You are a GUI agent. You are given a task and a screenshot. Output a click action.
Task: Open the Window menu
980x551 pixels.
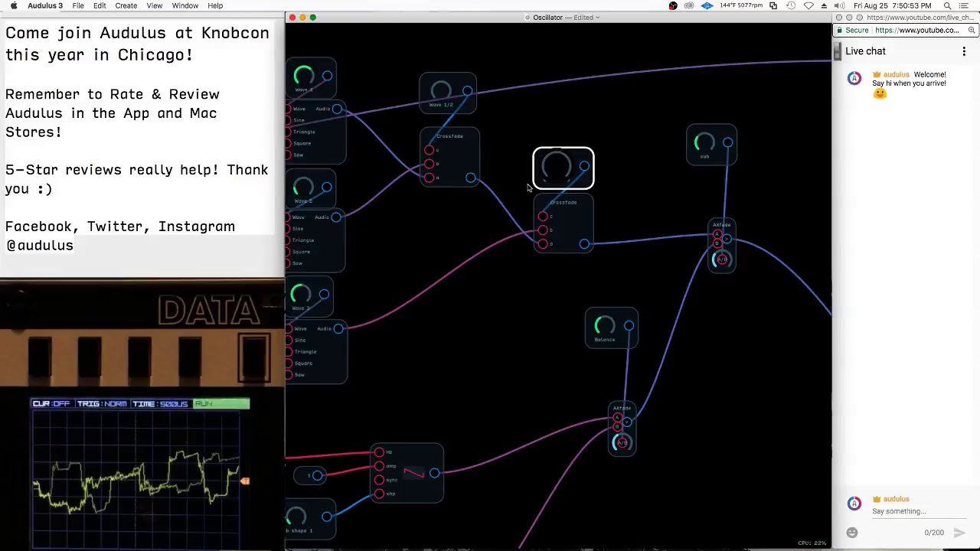click(x=185, y=5)
